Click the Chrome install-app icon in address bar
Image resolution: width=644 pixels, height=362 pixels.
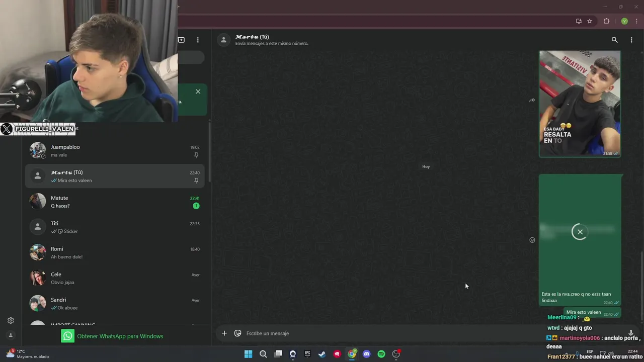pos(579,21)
